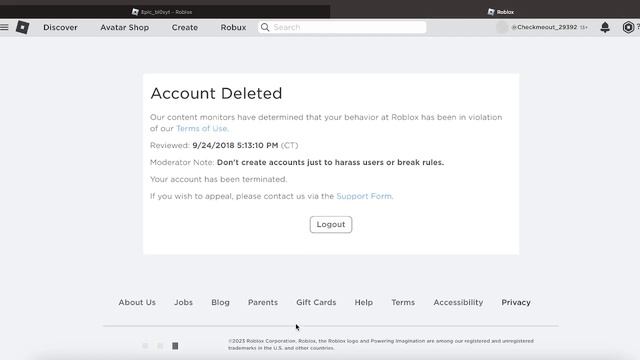Open the Gift Cards footer link
This screenshot has width=640, height=360.
316,302
